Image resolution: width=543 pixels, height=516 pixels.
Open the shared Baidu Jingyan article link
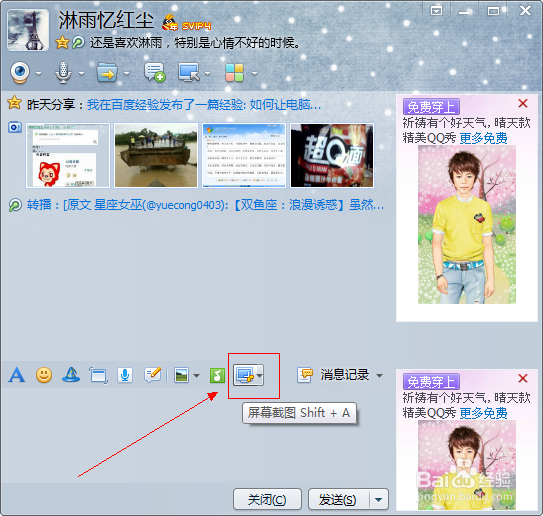click(204, 104)
